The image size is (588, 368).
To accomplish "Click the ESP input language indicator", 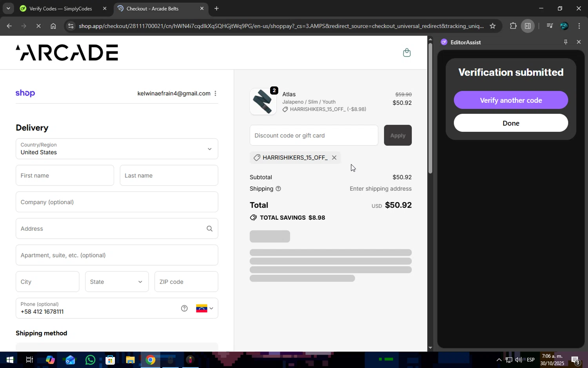I will pos(531,360).
